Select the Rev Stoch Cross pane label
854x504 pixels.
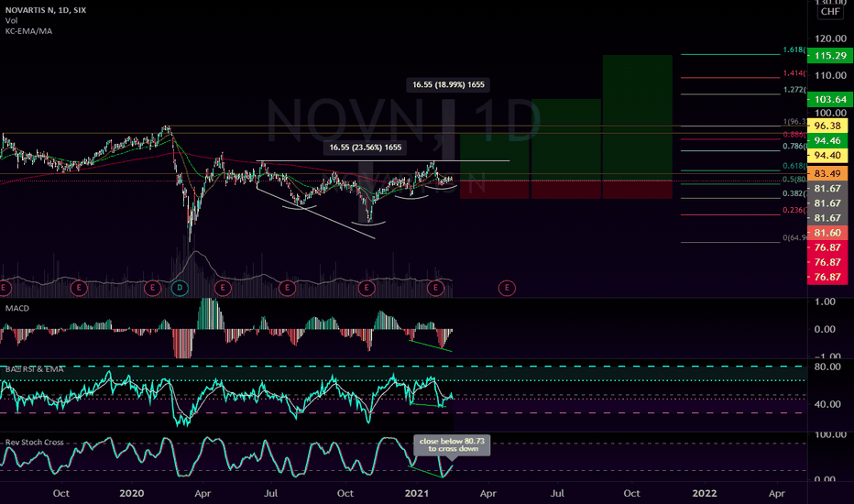pyautogui.click(x=34, y=442)
